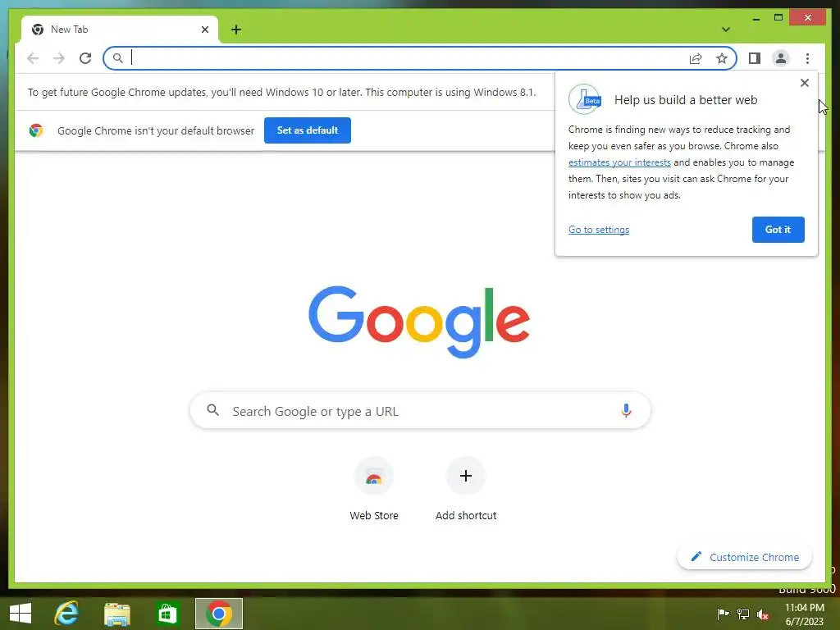This screenshot has width=840, height=630.
Task: Confirm with the Got it button
Action: coord(778,230)
